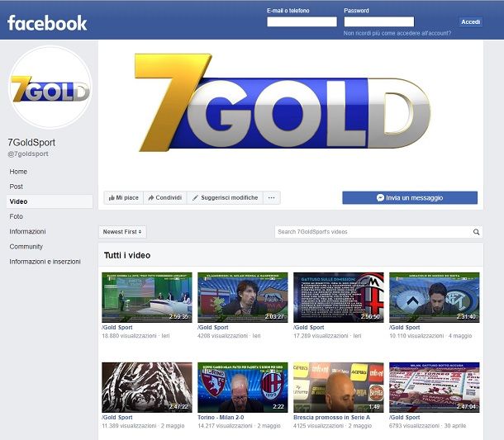Click the magnifier search icon in video search

tap(476, 232)
